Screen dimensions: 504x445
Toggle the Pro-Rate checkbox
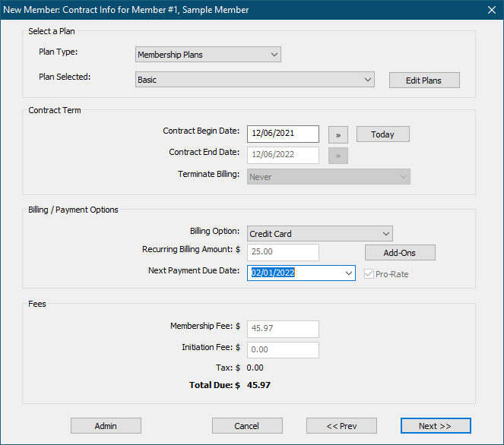369,273
